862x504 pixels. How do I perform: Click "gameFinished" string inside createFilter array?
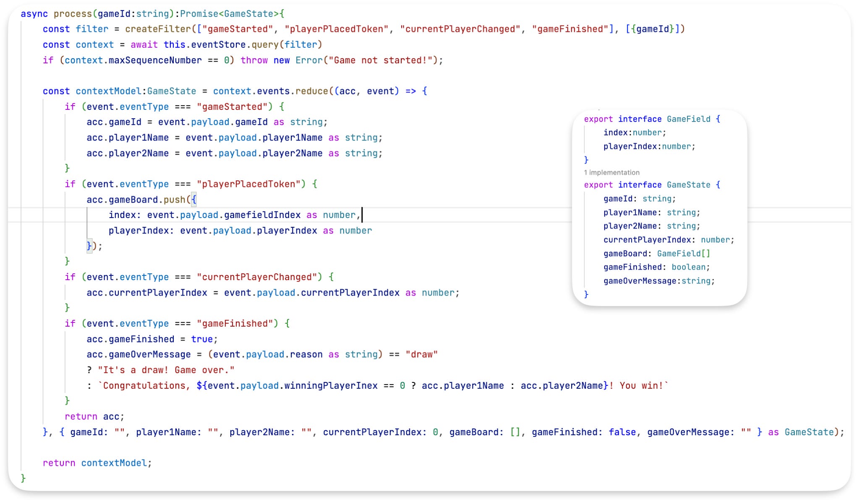pos(570,29)
